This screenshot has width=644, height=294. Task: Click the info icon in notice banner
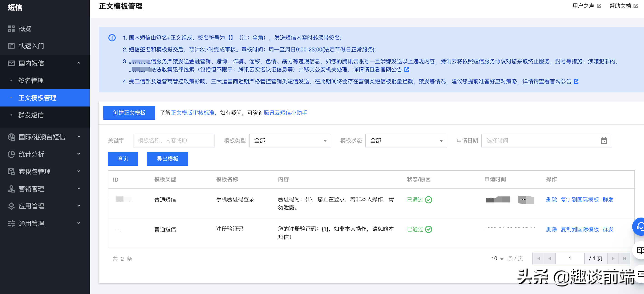point(112,38)
